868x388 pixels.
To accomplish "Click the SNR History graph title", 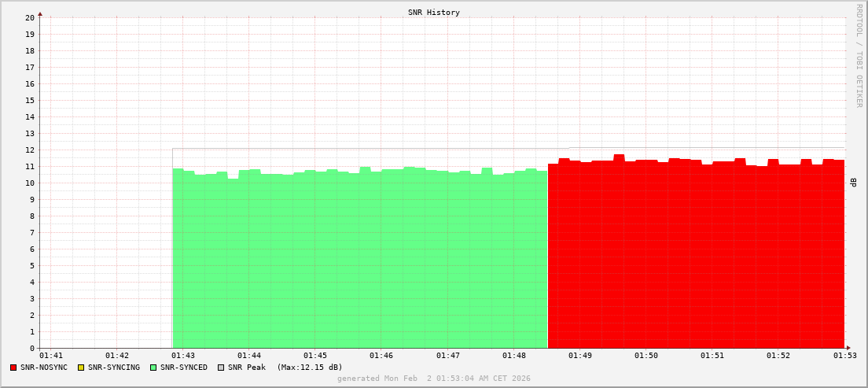I will click(434, 13).
